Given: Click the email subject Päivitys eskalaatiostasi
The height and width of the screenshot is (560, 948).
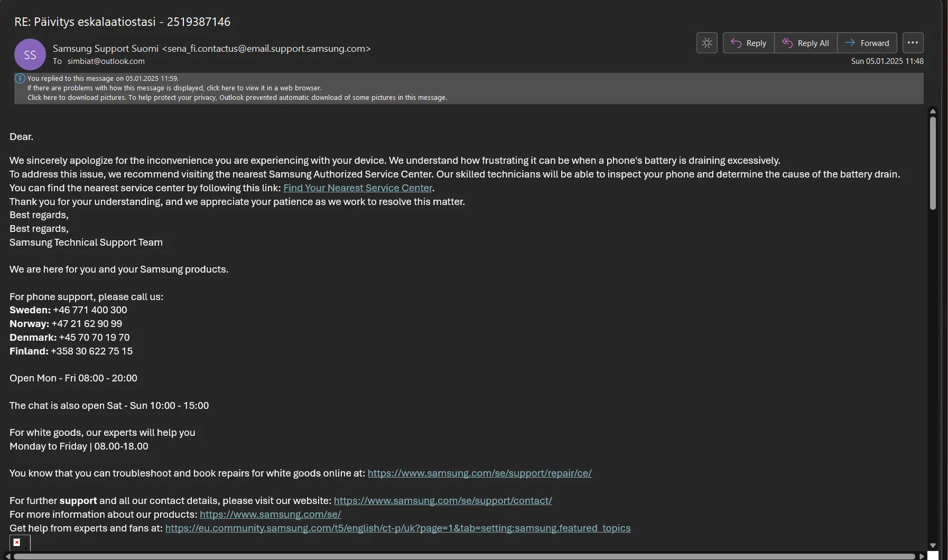Looking at the screenshot, I should [x=122, y=22].
